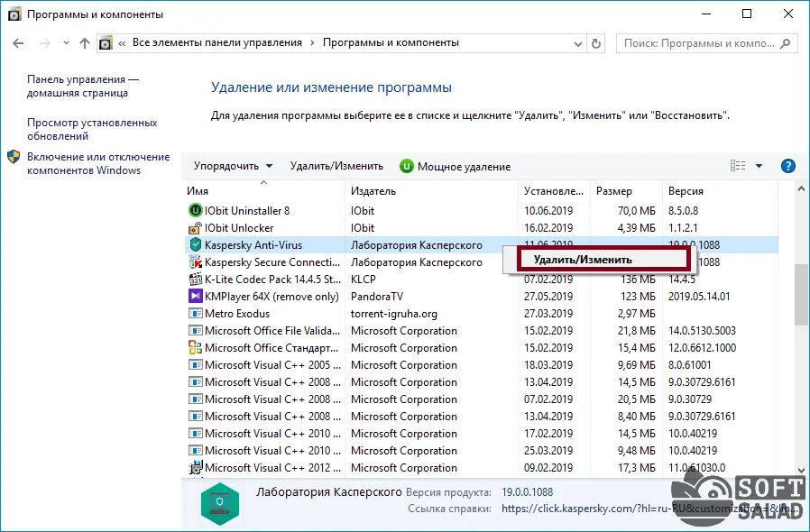This screenshot has height=532, width=810.
Task: Select the PandoraTV publisher cell
Action: point(377,297)
